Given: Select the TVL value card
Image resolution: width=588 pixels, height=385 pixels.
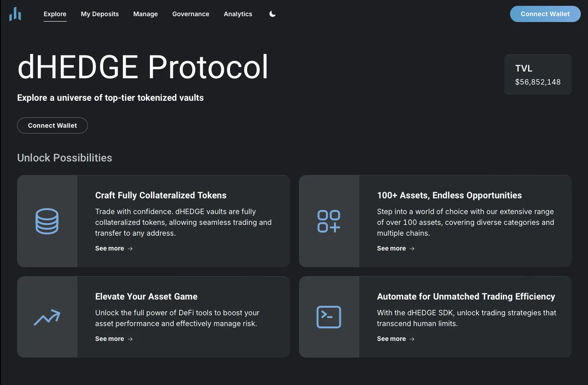Looking at the screenshot, I should tap(538, 75).
